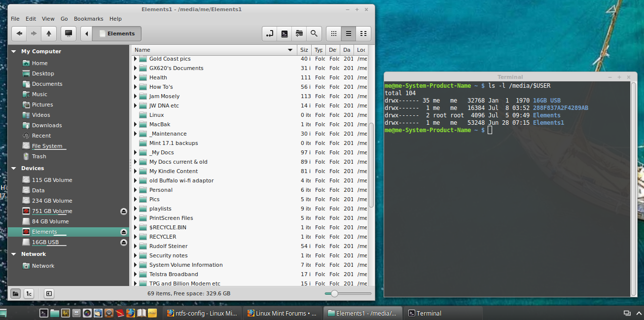
Task: Open Desktop in the sidebar
Action: [x=43, y=73]
